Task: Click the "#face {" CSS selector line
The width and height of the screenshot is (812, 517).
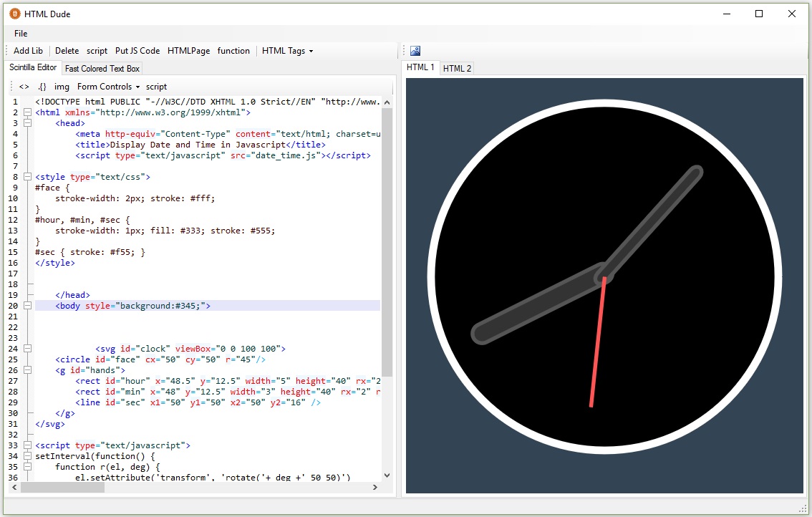Action: (x=52, y=188)
